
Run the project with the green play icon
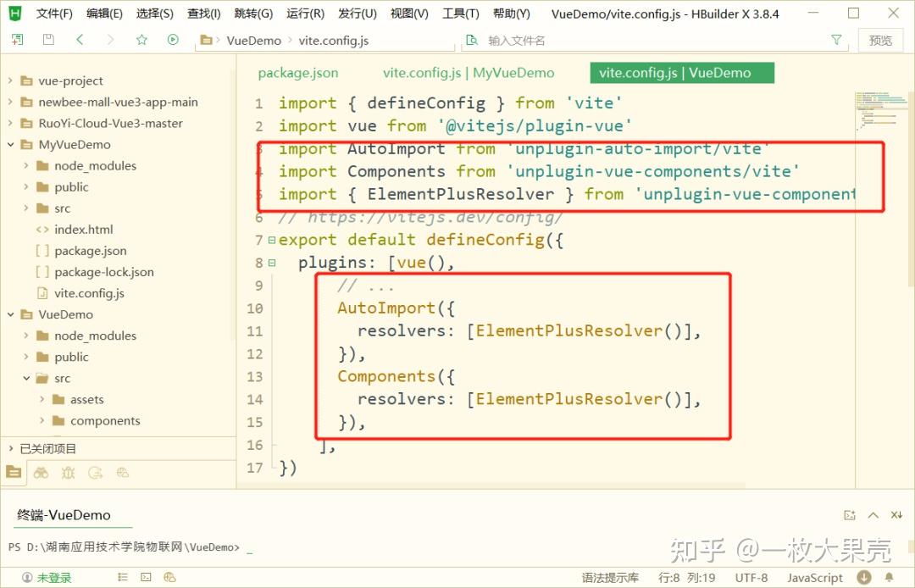click(173, 40)
